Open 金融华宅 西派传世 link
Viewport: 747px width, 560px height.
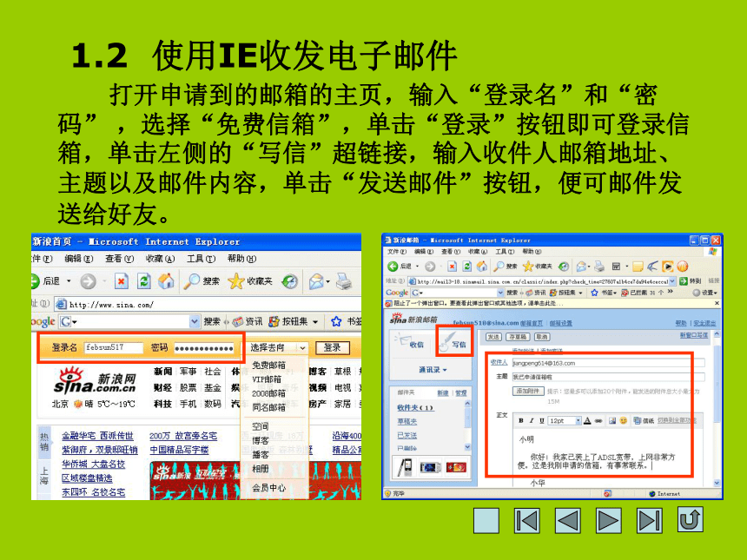click(97, 436)
